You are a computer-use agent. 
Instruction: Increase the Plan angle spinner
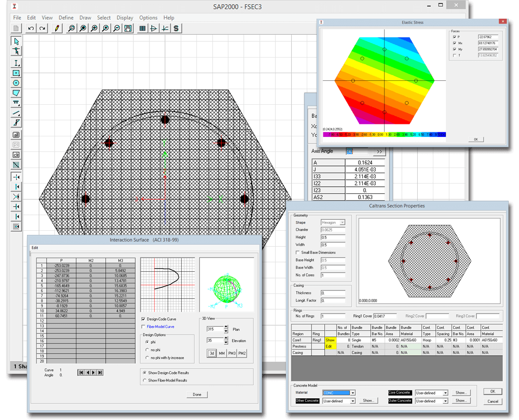226,327
